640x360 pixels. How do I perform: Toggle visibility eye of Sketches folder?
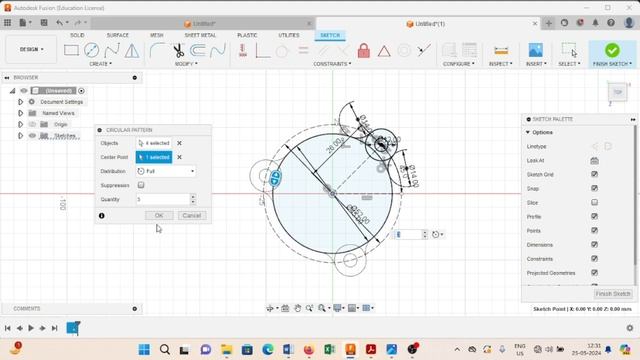point(32,136)
